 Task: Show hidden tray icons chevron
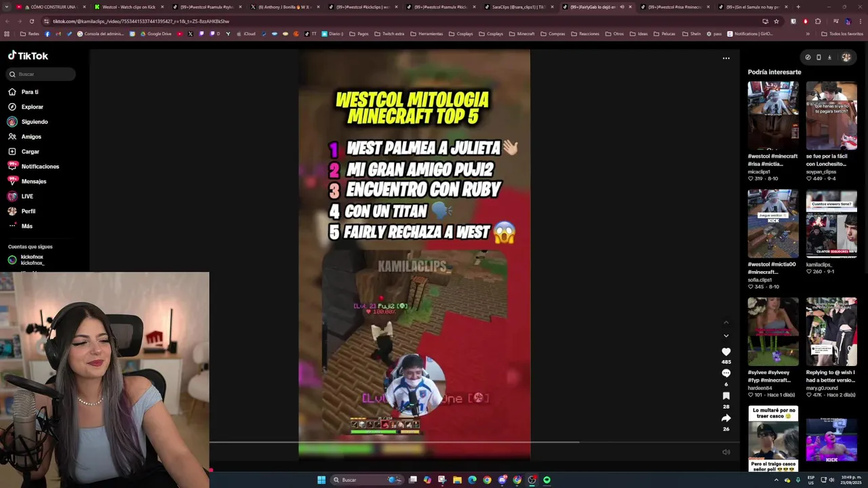click(x=776, y=480)
